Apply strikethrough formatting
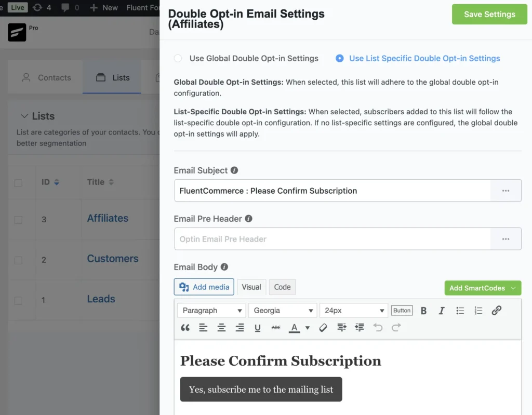 (276, 327)
